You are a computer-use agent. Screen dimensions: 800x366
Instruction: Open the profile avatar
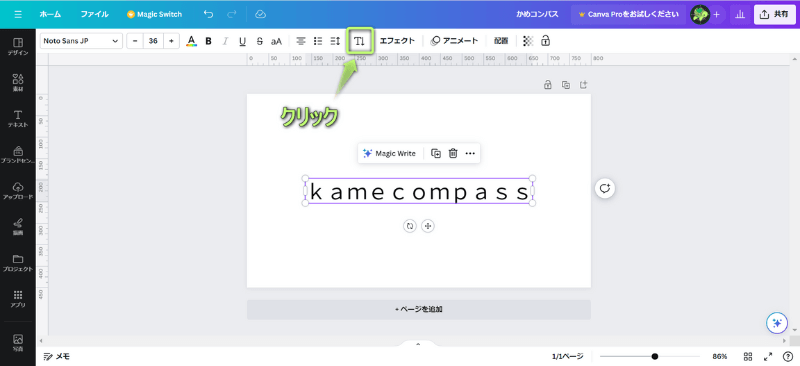(x=699, y=14)
